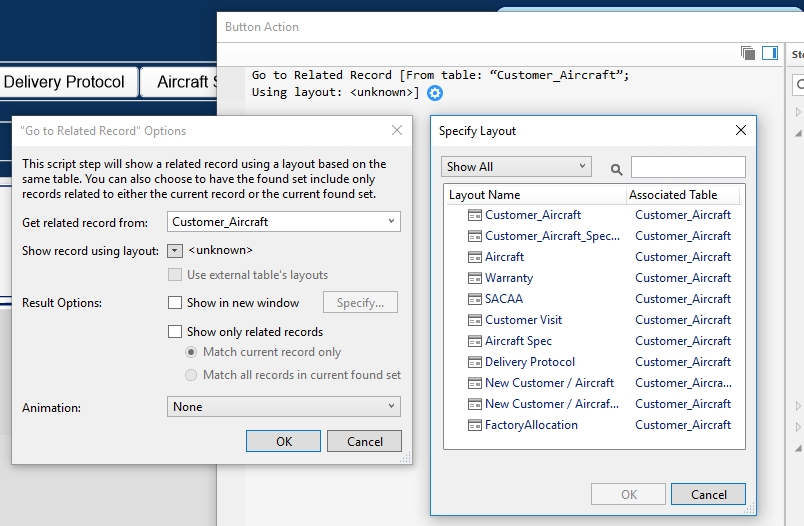
Task: Select Match all records in current found set
Action: tap(191, 375)
